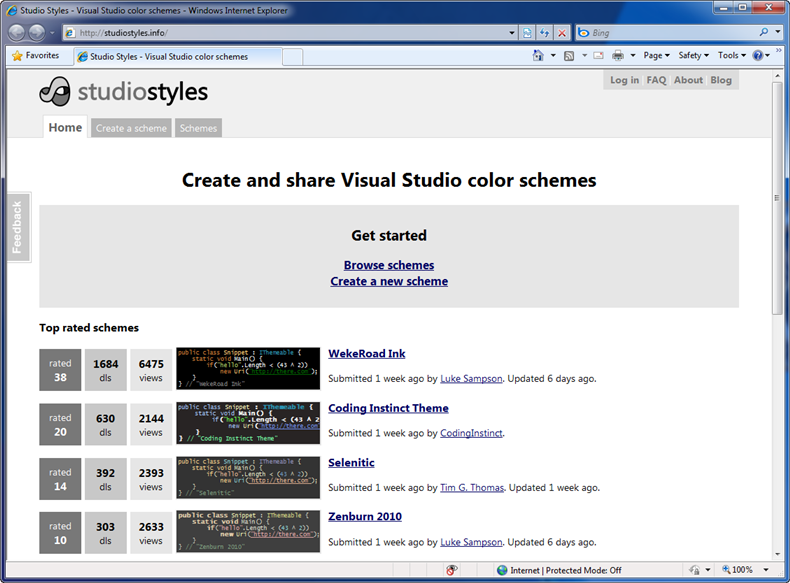Click the Read mail toolbar icon
Screen dimensions: 790x583
coord(599,55)
